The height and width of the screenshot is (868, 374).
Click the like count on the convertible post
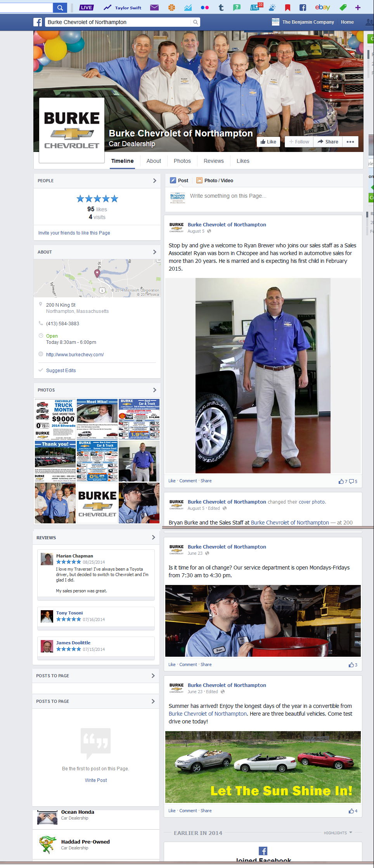tap(353, 811)
